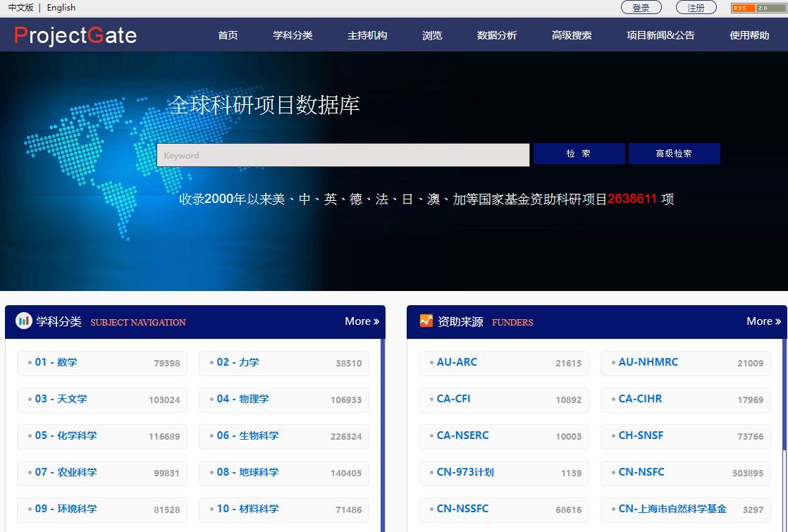The image size is (788, 532).
Task: Switch language to 中文版
Action: (20, 8)
